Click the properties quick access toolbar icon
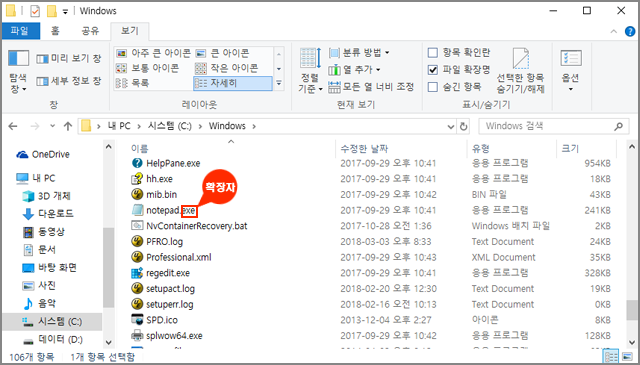 click(x=35, y=11)
